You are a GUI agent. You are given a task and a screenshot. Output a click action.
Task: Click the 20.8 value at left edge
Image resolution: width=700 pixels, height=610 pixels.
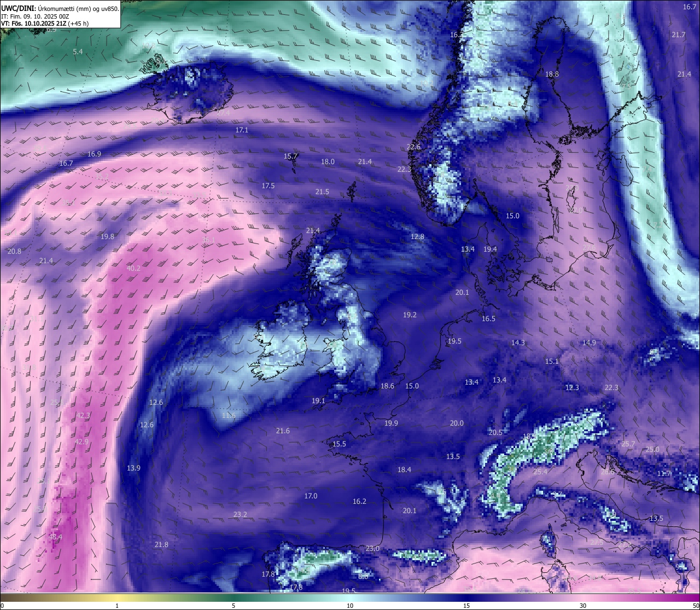(x=15, y=251)
